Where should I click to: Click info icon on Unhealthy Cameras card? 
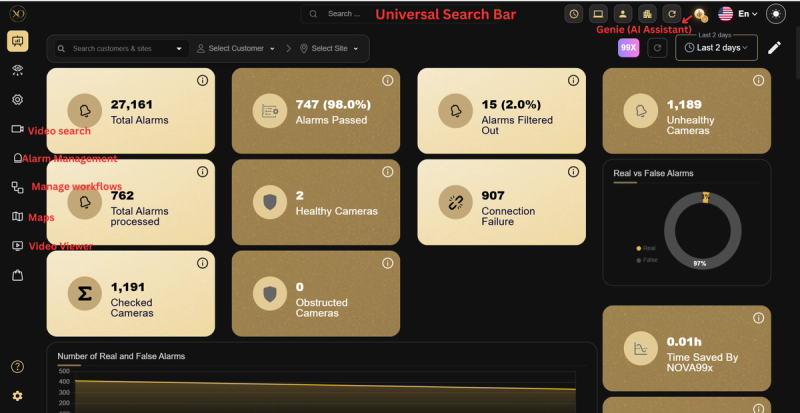759,80
